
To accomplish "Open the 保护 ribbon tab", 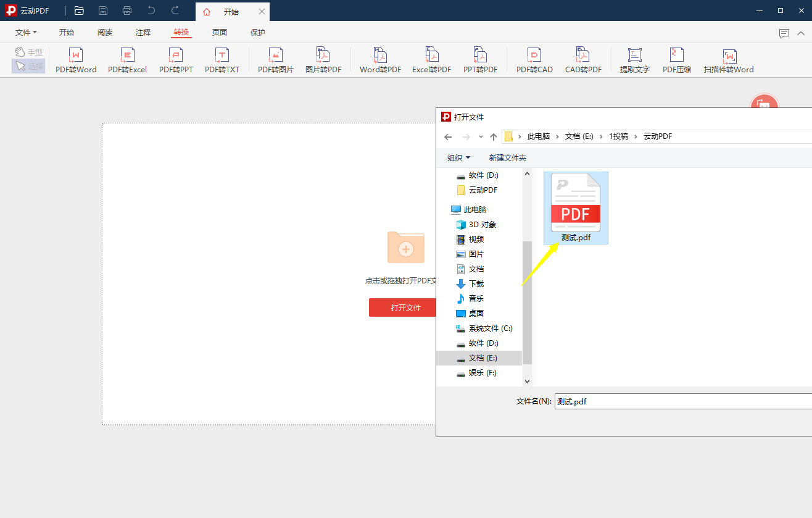I will tap(258, 33).
